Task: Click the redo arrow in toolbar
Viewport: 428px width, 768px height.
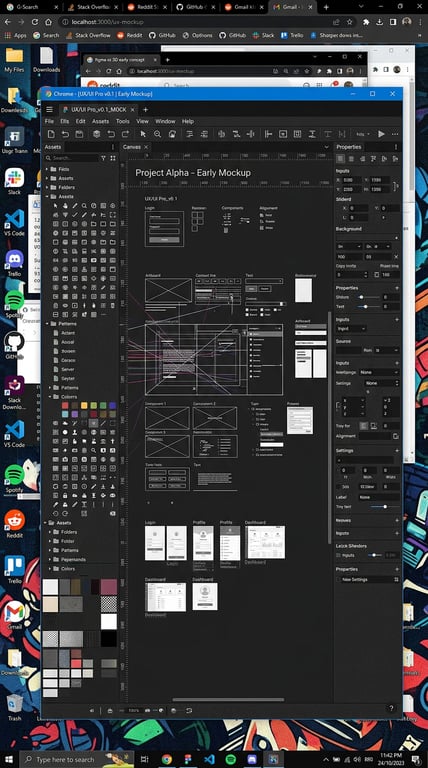Action: coord(125,134)
